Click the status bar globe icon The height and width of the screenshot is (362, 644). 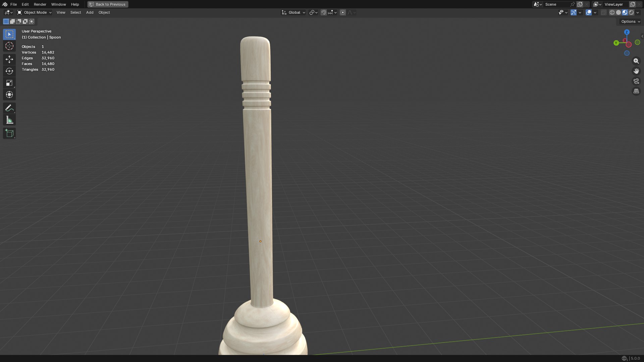click(x=624, y=358)
